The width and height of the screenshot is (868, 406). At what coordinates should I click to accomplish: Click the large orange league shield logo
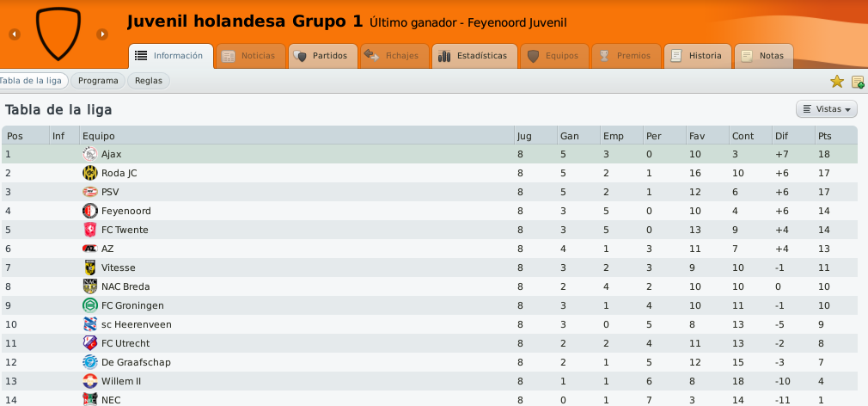tap(58, 34)
